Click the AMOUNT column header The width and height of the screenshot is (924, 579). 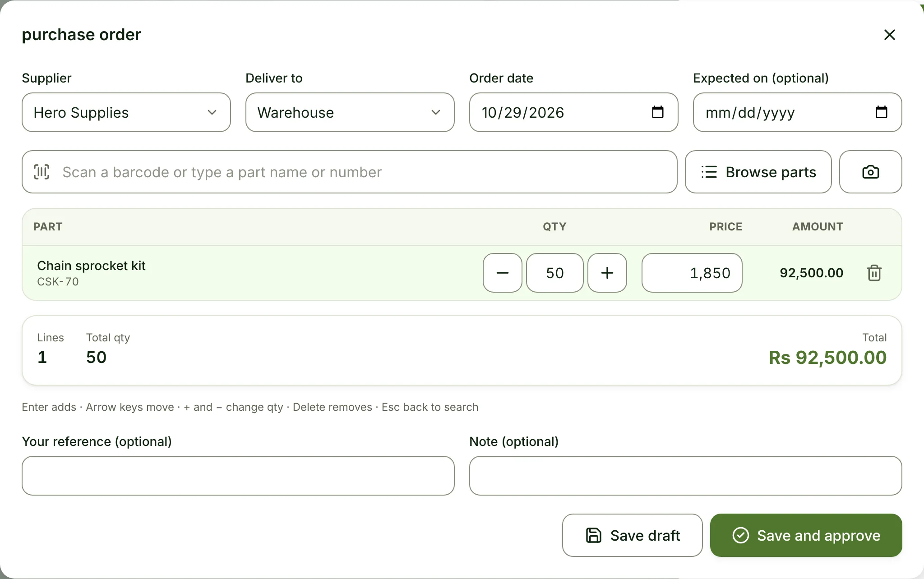818,226
